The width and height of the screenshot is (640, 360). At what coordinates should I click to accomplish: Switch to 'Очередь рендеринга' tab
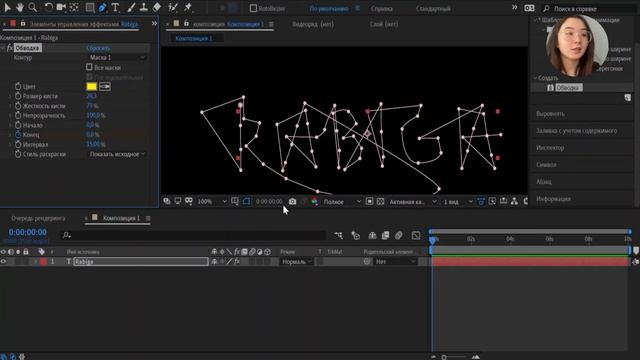[x=38, y=218]
